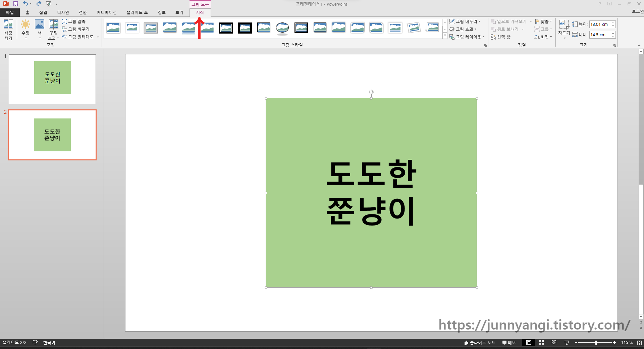Open the 수정 corrections dropdown
Viewport: 644px width, 349px height.
25,30
